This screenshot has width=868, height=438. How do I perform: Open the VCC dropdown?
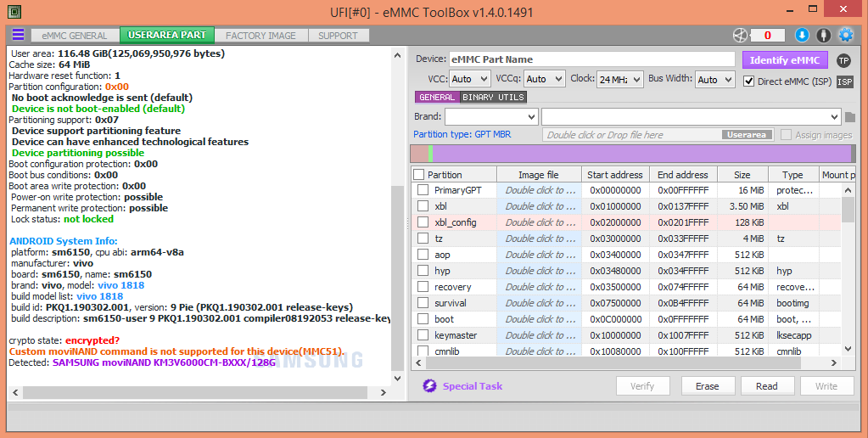(469, 79)
